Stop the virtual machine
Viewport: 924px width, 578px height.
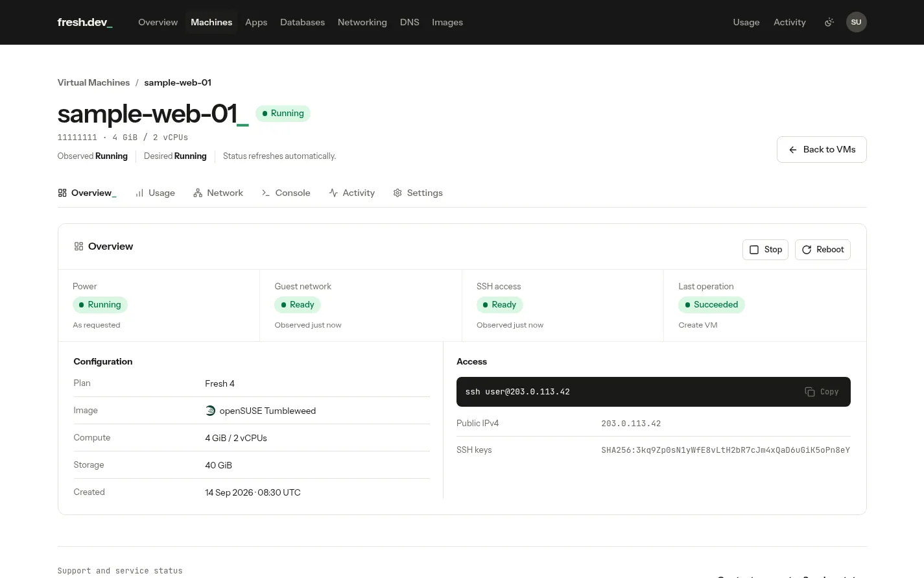765,250
